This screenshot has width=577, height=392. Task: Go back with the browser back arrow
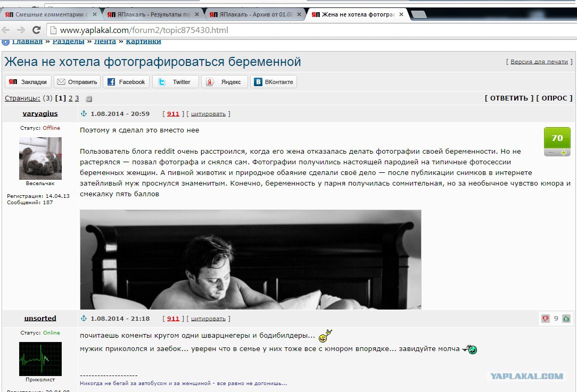pos(5,30)
